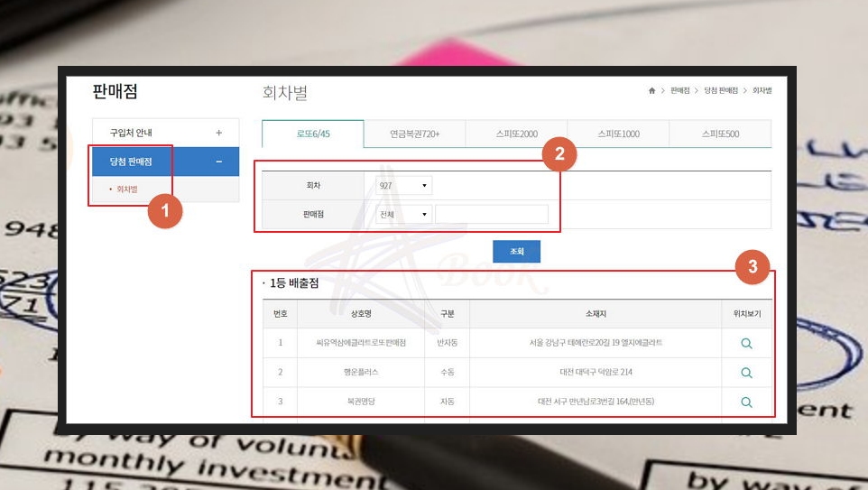Switch to the 스피또500 tab

pyautogui.click(x=720, y=134)
